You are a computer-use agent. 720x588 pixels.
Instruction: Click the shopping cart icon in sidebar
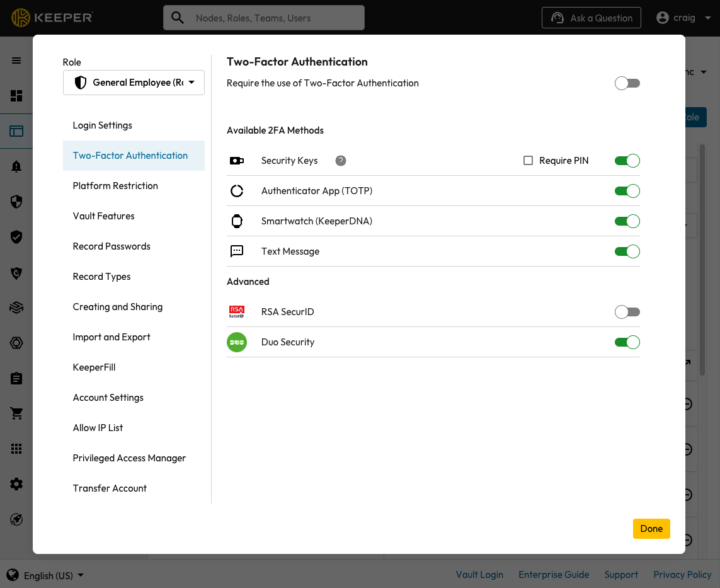16,413
